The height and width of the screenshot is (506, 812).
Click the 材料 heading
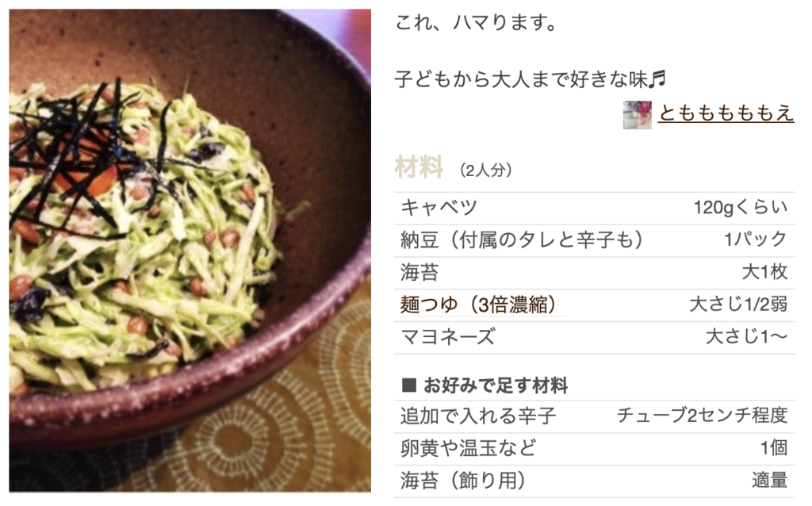(x=419, y=167)
